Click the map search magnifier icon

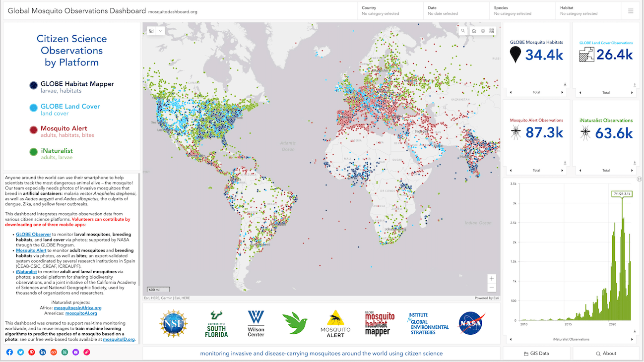tap(463, 31)
